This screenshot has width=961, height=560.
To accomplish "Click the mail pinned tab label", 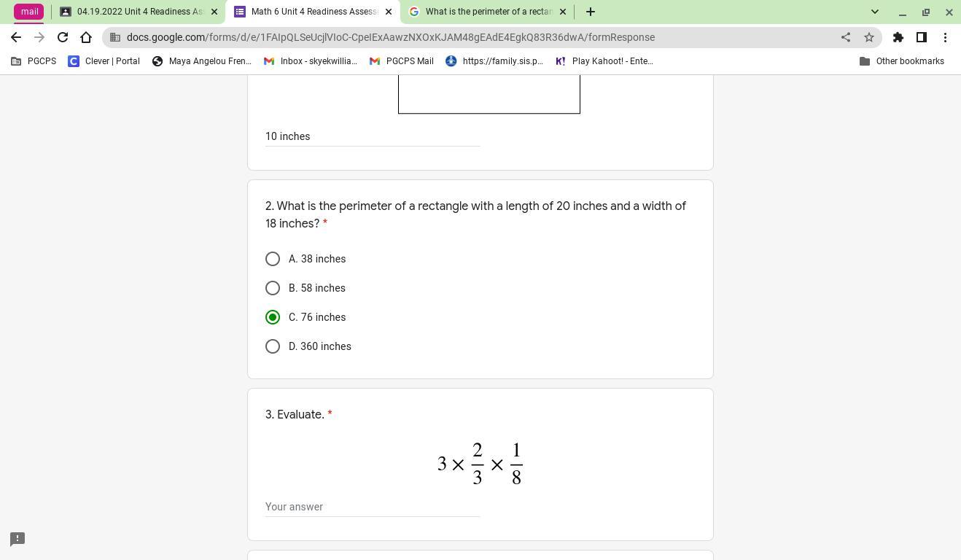I will (x=29, y=12).
